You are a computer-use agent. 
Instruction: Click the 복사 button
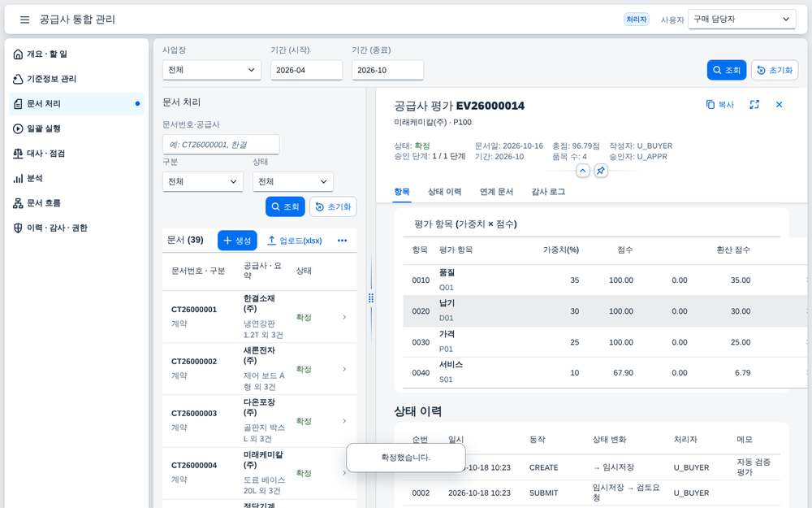click(x=720, y=105)
